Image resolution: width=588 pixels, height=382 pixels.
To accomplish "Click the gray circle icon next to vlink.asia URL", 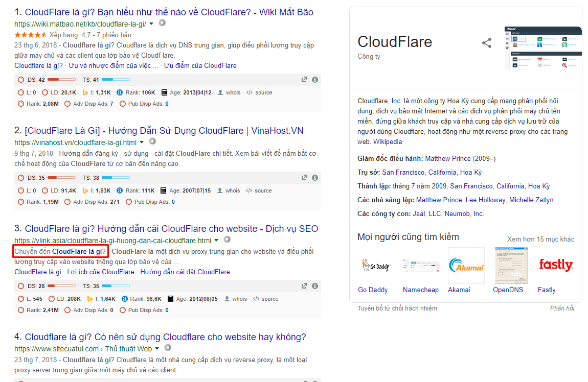I will click(227, 240).
